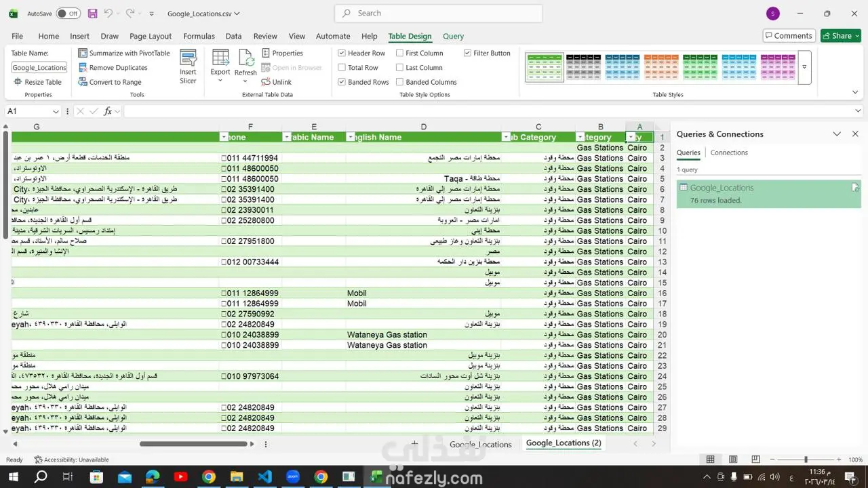The image size is (868, 488).
Task: Enable the Total Row checkbox
Action: pos(342,68)
